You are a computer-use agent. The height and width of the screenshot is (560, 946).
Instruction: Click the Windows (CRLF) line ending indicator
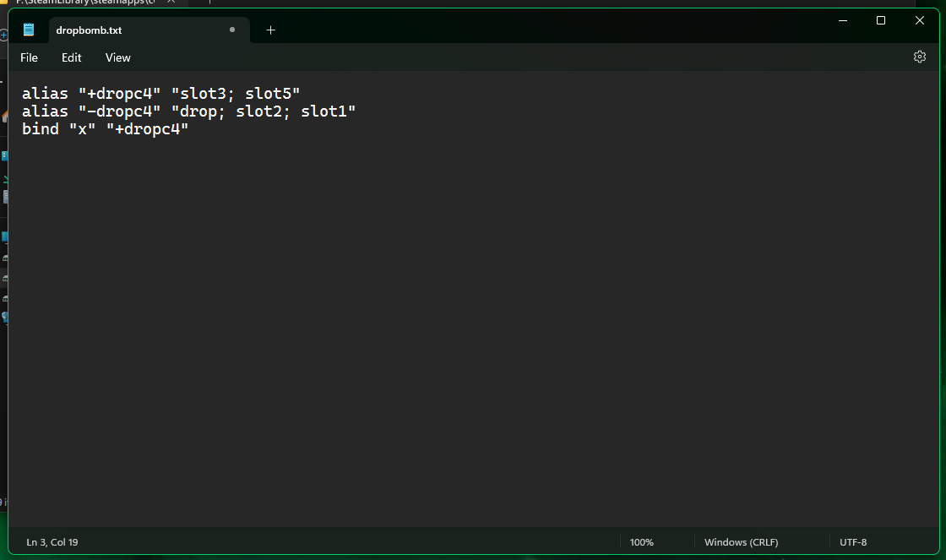(x=742, y=542)
